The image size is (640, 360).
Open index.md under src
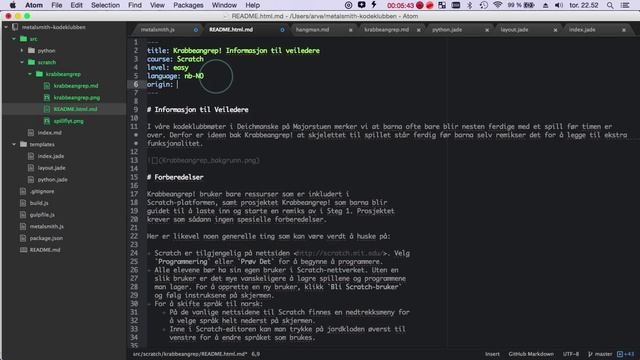pos(50,133)
